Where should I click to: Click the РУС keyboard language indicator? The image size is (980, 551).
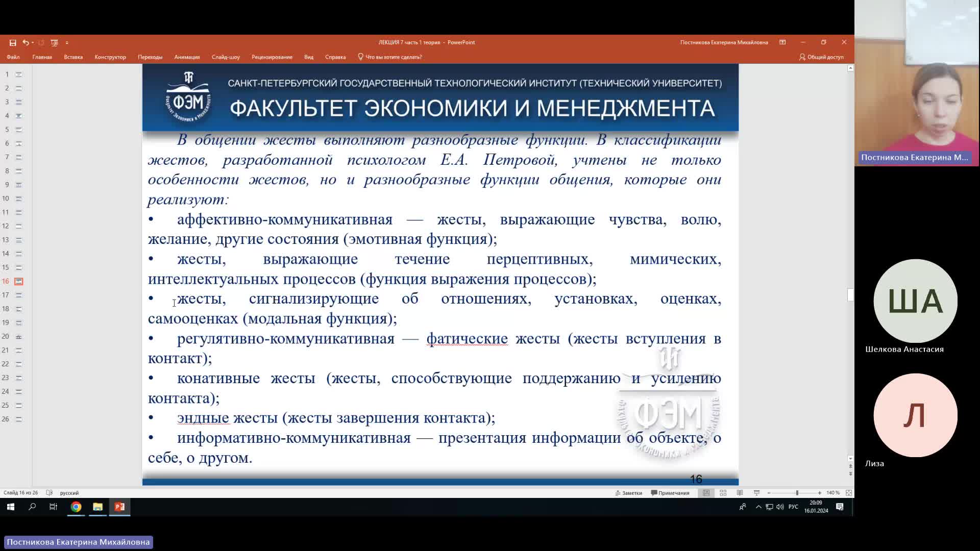tap(793, 507)
